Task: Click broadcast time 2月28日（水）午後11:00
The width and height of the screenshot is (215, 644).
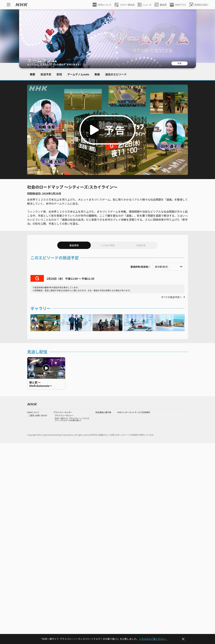Action: point(70,279)
